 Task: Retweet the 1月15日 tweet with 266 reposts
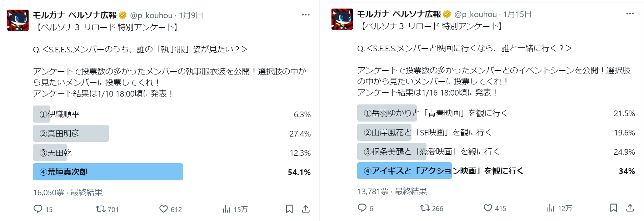tap(425, 208)
